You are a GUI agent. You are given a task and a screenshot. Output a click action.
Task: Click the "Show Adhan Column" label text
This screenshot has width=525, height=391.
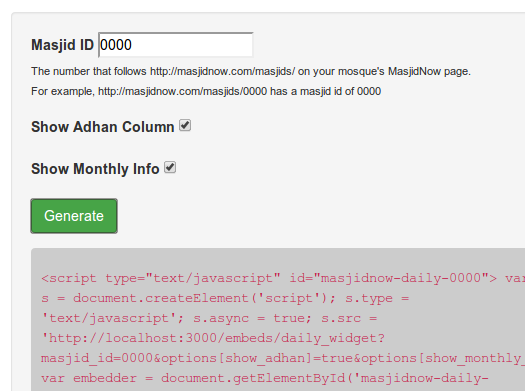(x=103, y=127)
